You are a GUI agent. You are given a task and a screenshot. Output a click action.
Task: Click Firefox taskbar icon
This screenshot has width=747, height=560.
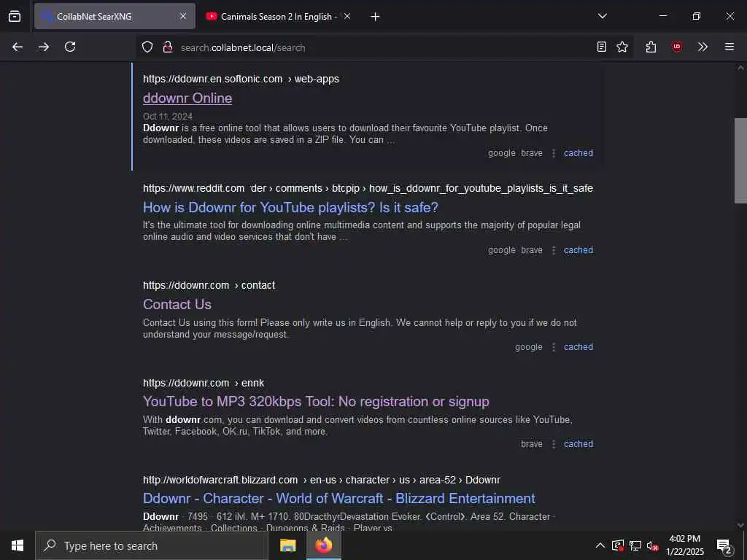(323, 545)
